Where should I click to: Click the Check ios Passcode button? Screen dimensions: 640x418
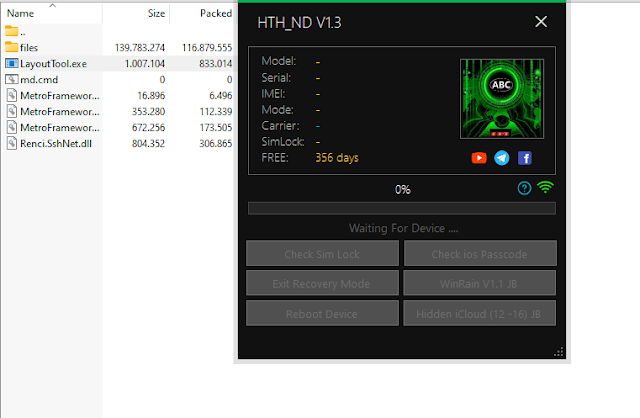pyautogui.click(x=480, y=254)
